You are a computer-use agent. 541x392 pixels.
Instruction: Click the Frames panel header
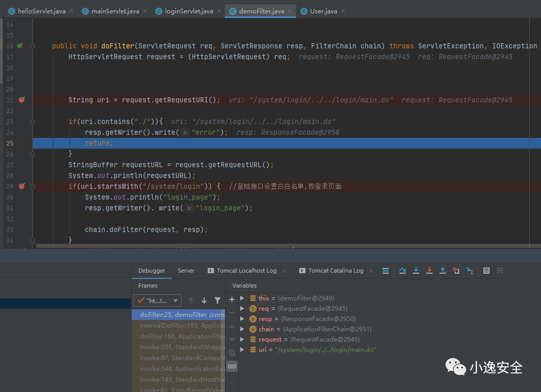pos(148,286)
